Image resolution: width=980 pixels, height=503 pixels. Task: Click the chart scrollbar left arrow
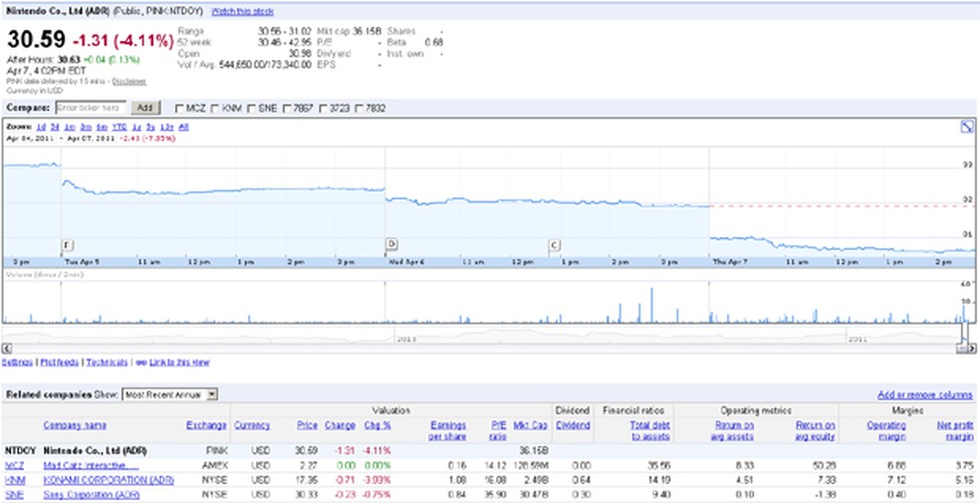pos(7,349)
